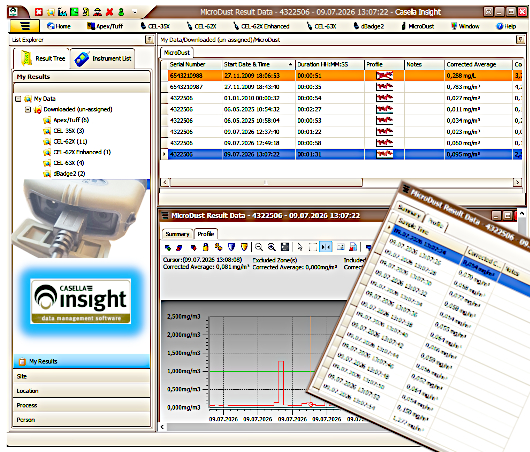This screenshot has width=530, height=452.
Task: Select the CEL-62X (11) folder in tree
Action: point(65,142)
